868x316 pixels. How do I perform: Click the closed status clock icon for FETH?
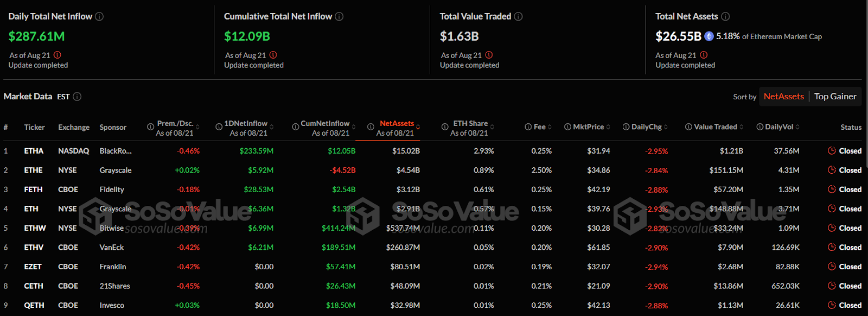pyautogui.click(x=832, y=189)
